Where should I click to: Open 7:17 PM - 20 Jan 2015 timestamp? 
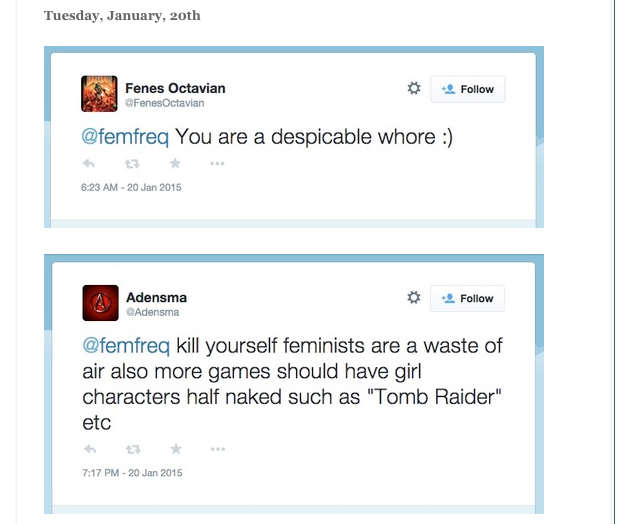coord(132,473)
